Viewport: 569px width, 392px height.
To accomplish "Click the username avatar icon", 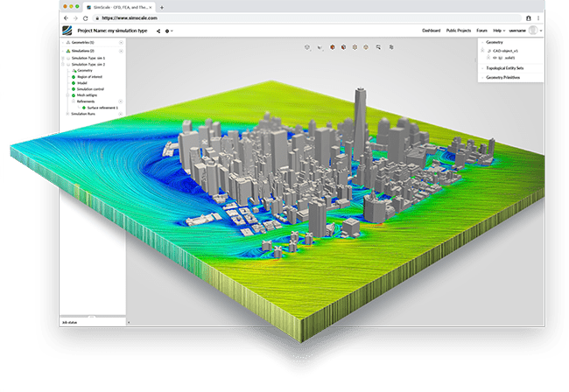I will tap(532, 31).
